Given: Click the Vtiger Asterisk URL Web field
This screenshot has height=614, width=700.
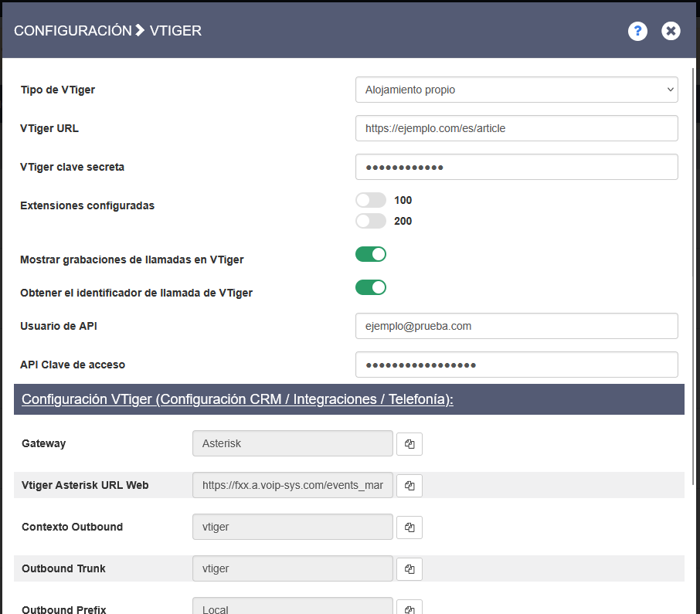Looking at the screenshot, I should (x=293, y=486).
